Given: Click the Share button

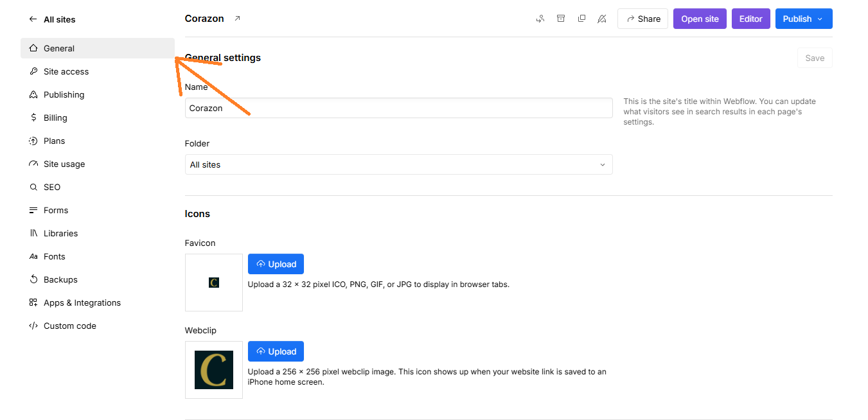Looking at the screenshot, I should point(642,19).
